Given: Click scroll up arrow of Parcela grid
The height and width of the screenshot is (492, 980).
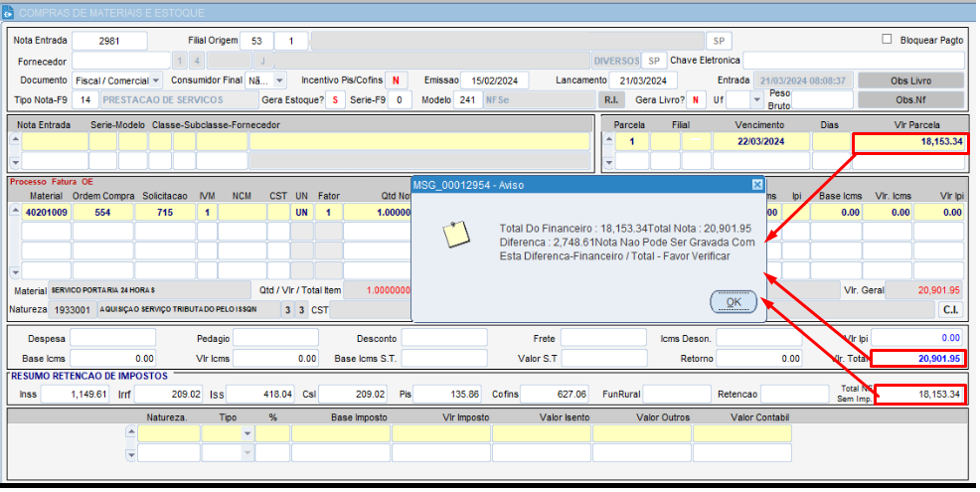Looking at the screenshot, I should click(x=608, y=139).
